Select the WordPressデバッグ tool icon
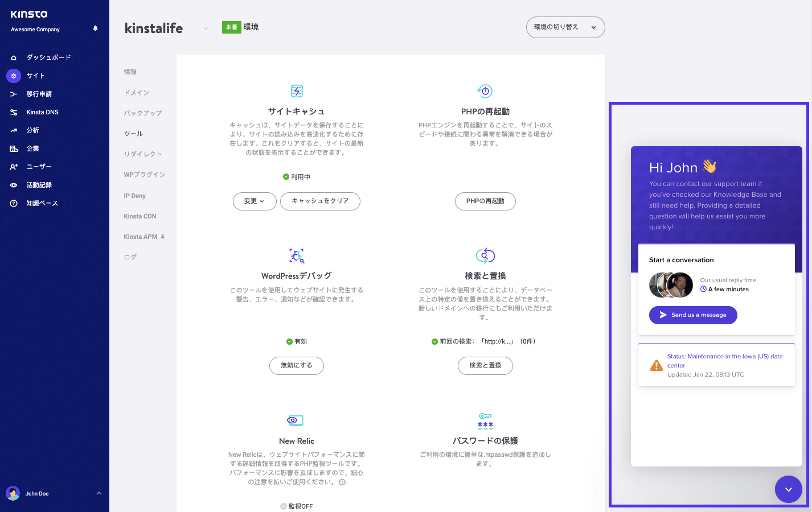Screen dimensions: 812x512 [x=296, y=255]
